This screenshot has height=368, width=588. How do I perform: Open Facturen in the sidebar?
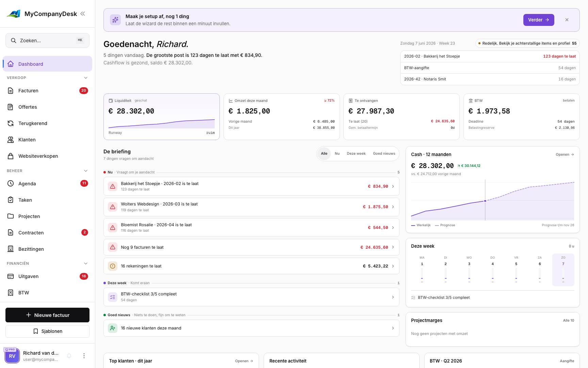coord(47,91)
